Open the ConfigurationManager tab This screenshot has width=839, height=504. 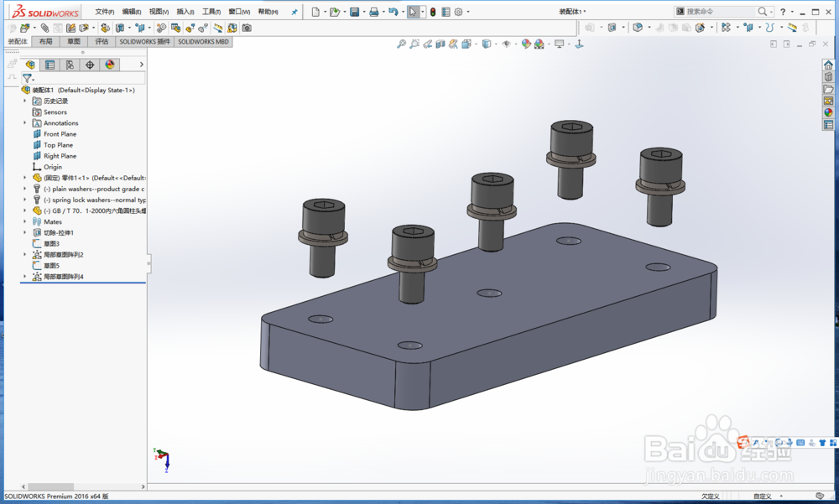pyautogui.click(x=70, y=65)
